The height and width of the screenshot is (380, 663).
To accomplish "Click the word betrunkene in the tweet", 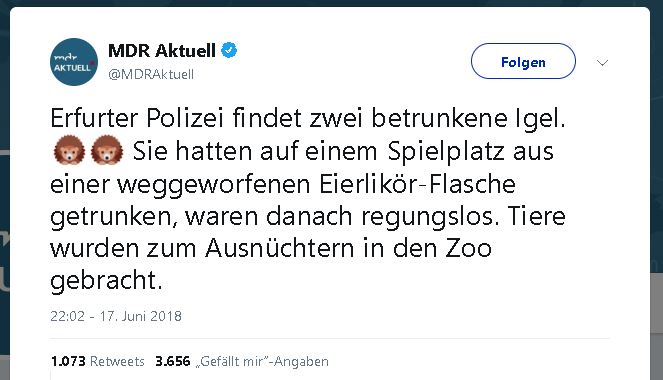I will (x=439, y=118).
